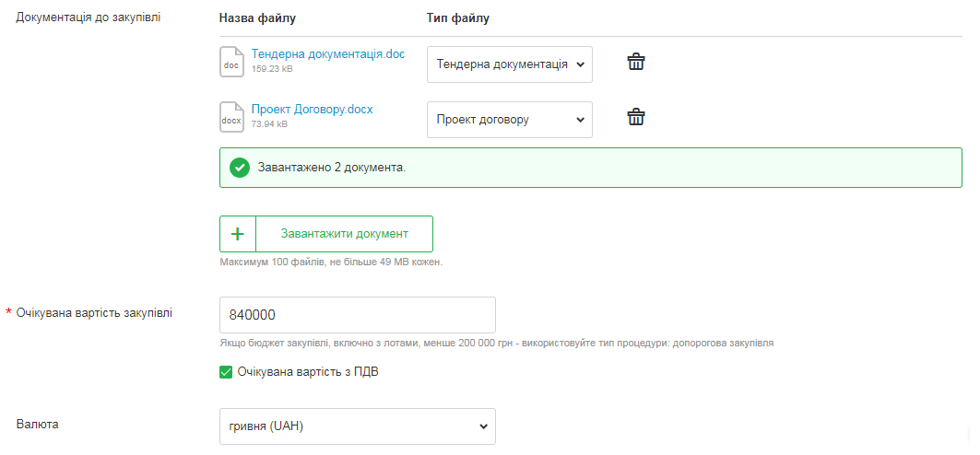This screenshot has width=980, height=455.
Task: Remove Проект Договору.docx using its trash icon
Action: point(636,117)
